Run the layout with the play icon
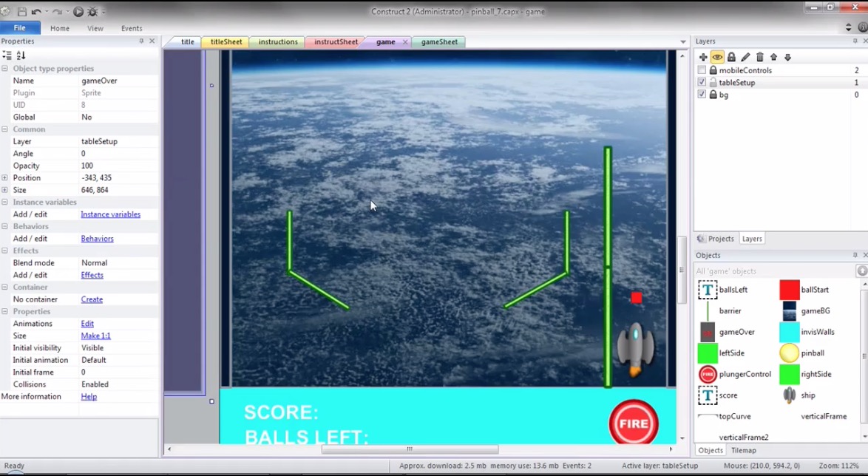 tap(78, 12)
